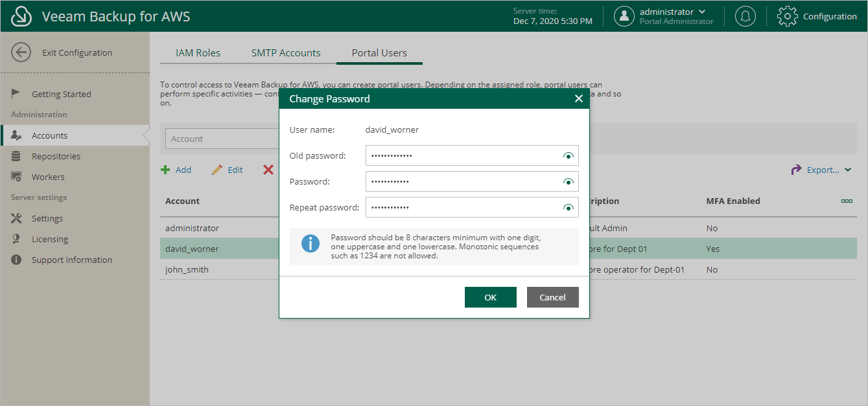This screenshot has width=868, height=406.
Task: Select the david_worner account row
Action: click(x=508, y=249)
